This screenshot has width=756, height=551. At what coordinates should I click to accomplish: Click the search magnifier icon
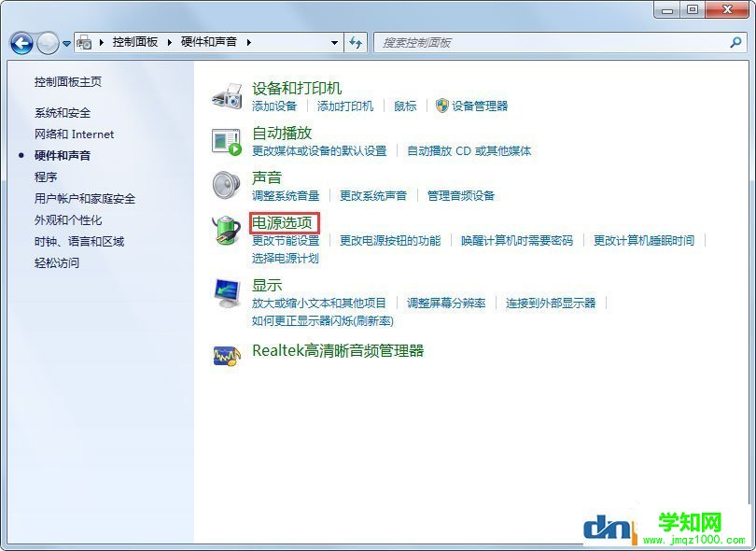point(737,42)
